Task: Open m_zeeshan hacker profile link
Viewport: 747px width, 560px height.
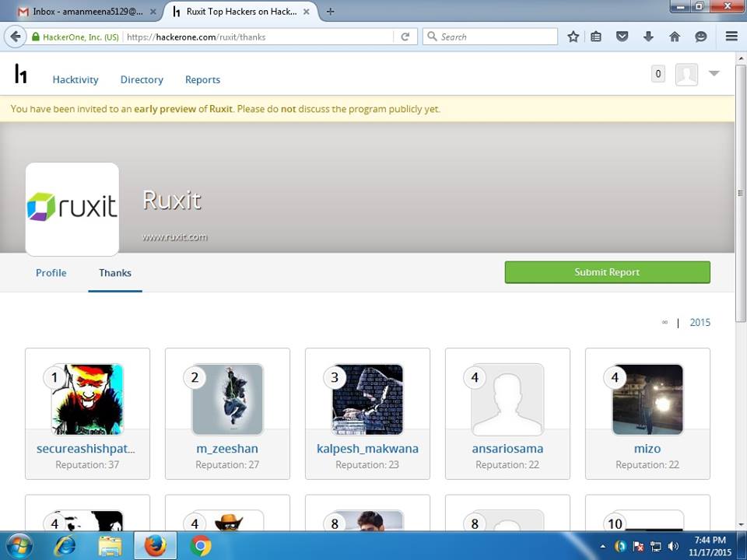Action: click(x=227, y=449)
